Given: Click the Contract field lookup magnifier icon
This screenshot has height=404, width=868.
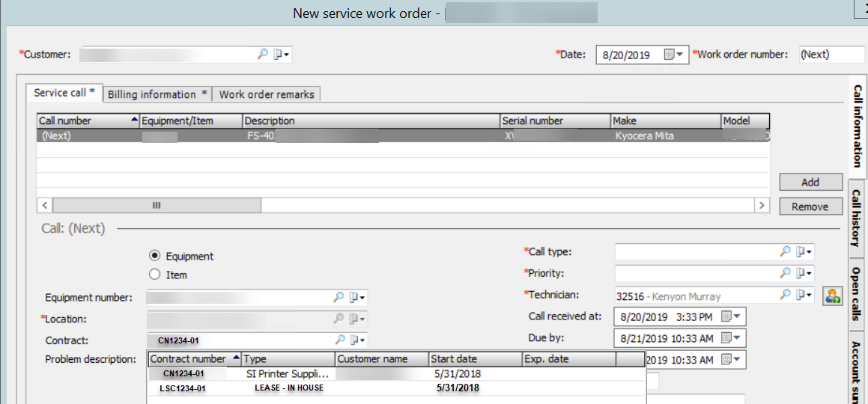Looking at the screenshot, I should coord(341,340).
